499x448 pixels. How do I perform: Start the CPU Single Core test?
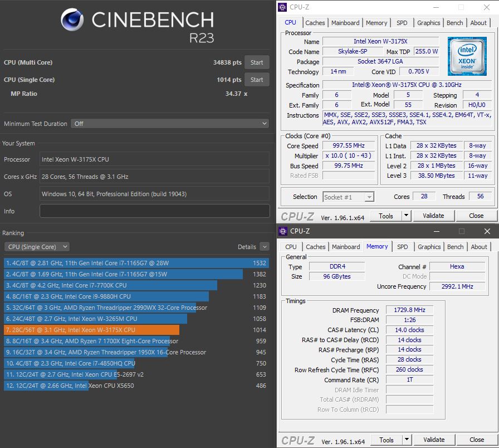(x=257, y=80)
